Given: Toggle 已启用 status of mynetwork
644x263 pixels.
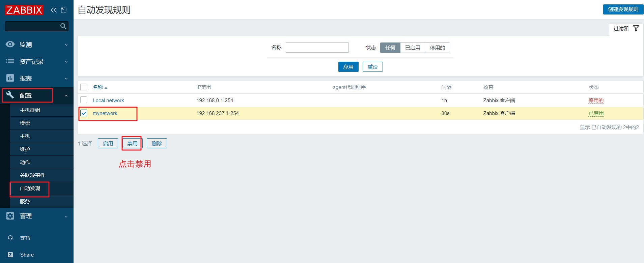Looking at the screenshot, I should [x=596, y=113].
